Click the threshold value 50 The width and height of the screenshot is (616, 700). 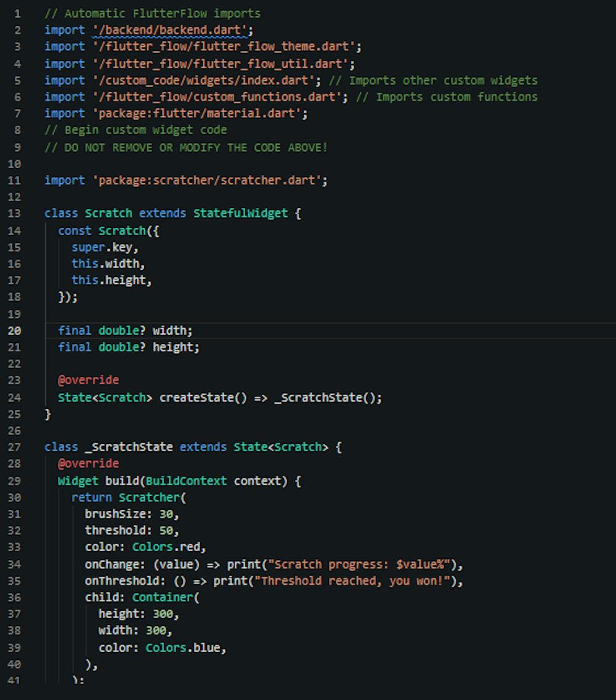(x=166, y=531)
